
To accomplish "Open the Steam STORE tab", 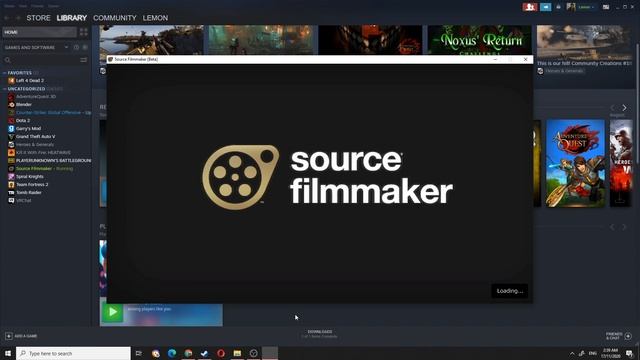I will click(x=38, y=18).
